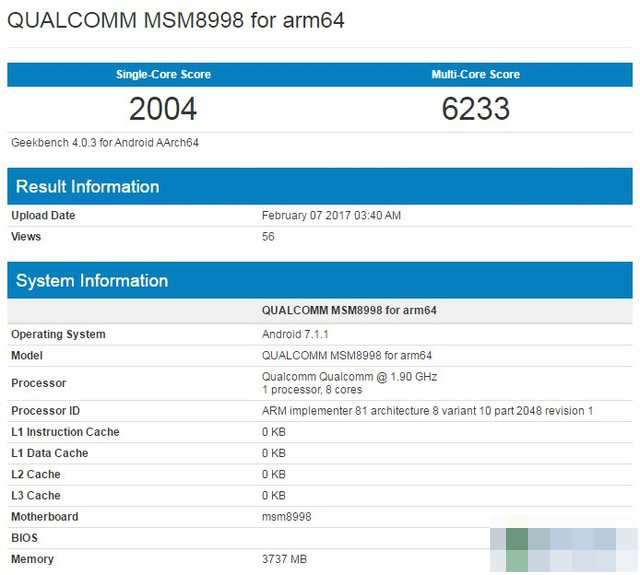Click the Processor row label
Viewport: 640px width, 575px height.
pos(39,383)
